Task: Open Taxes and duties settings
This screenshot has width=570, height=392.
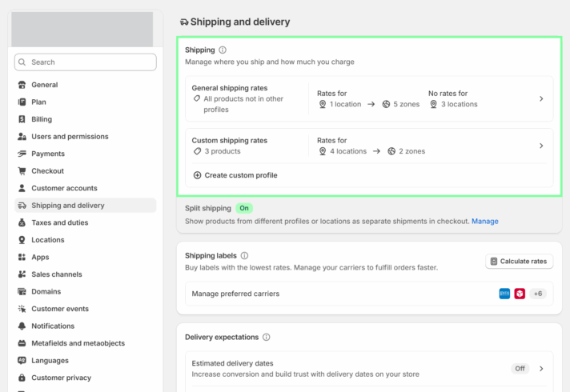Action: pos(86,222)
